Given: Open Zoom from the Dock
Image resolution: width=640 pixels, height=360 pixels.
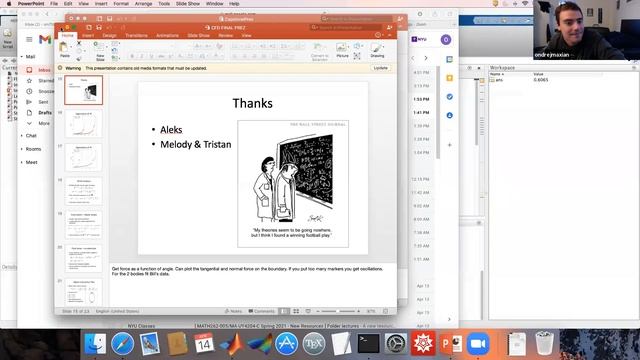Looking at the screenshot, I should (x=478, y=343).
